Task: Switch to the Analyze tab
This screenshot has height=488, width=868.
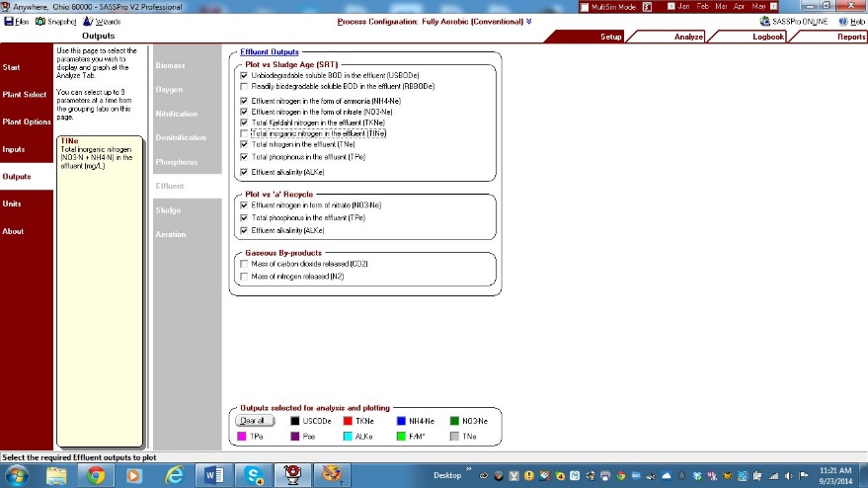Action: pos(688,37)
